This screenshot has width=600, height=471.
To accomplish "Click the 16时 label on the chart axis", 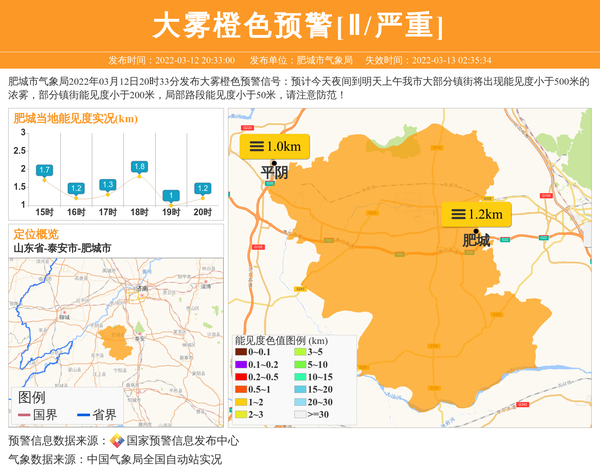I will [x=76, y=212].
